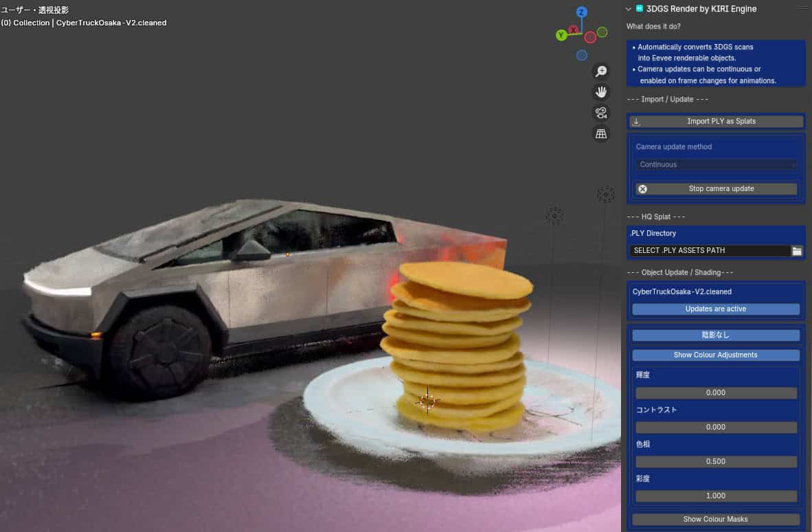Click the orange origin dot on the Cybertruck

(287, 254)
